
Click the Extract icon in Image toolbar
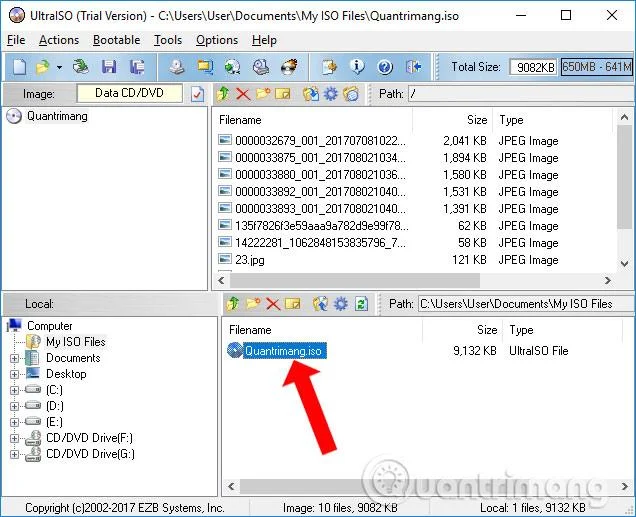311,94
